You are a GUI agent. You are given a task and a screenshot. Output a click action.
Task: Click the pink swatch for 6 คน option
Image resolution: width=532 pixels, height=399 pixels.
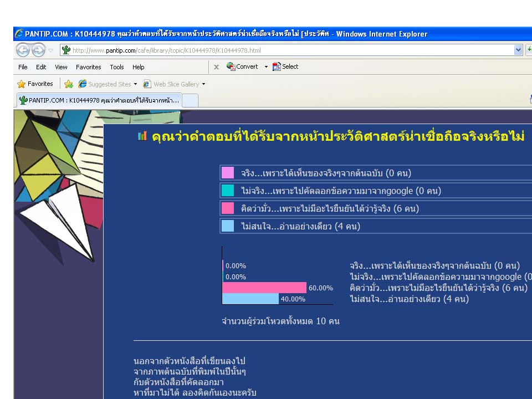tap(228, 208)
